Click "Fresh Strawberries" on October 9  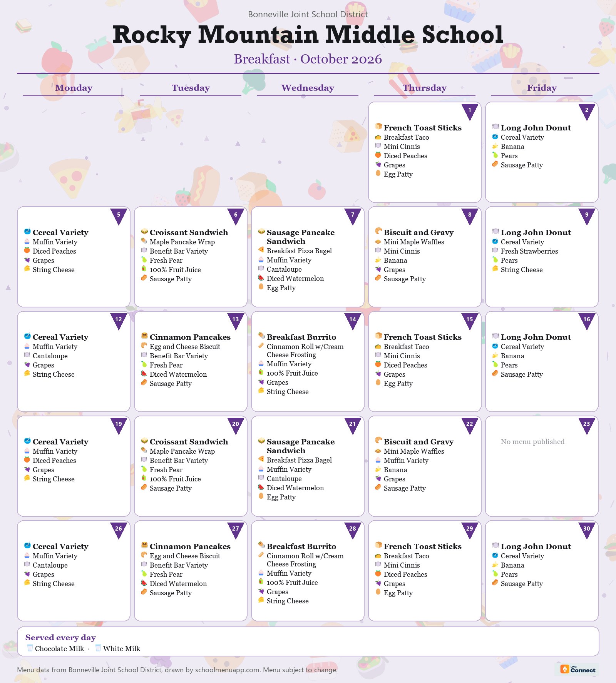point(529,251)
